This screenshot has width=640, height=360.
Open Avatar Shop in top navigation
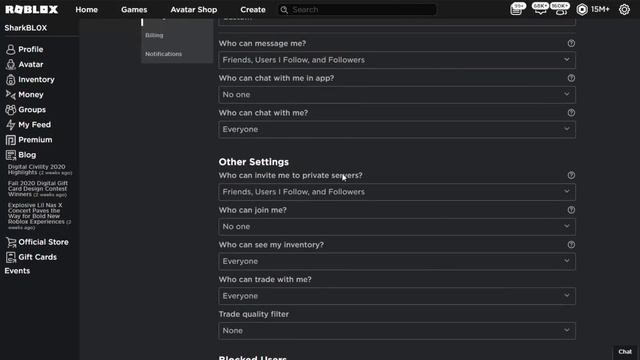point(194,10)
